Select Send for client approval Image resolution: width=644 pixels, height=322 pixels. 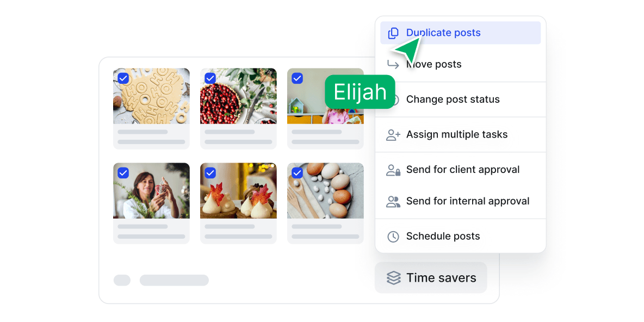(x=463, y=170)
